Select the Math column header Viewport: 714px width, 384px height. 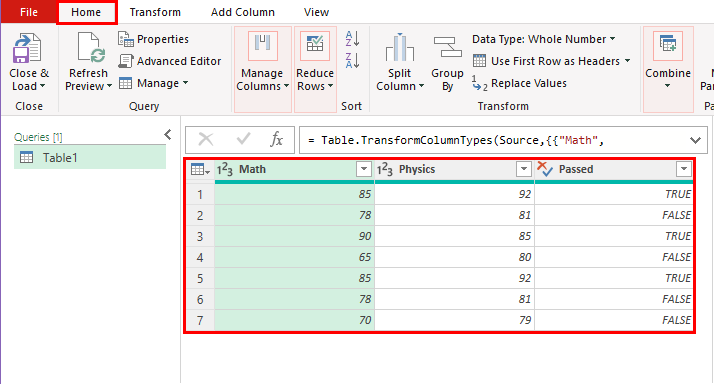[x=295, y=169]
